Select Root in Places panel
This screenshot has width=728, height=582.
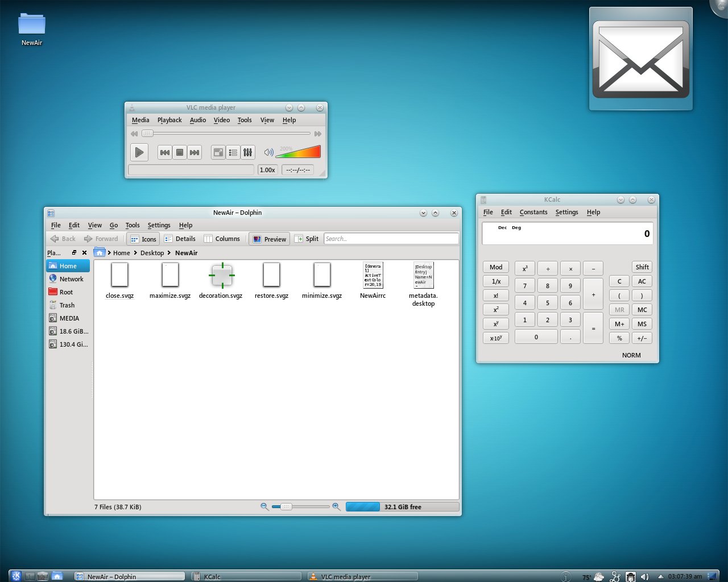(x=68, y=292)
